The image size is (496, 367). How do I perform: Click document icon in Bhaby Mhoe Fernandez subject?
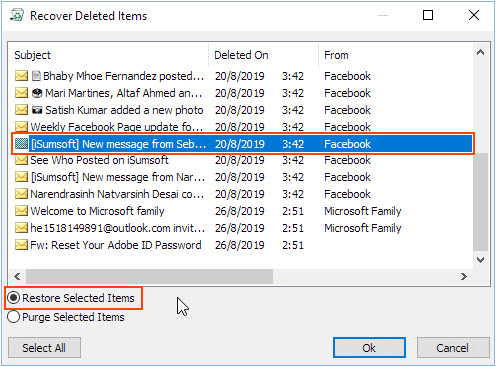[x=36, y=76]
